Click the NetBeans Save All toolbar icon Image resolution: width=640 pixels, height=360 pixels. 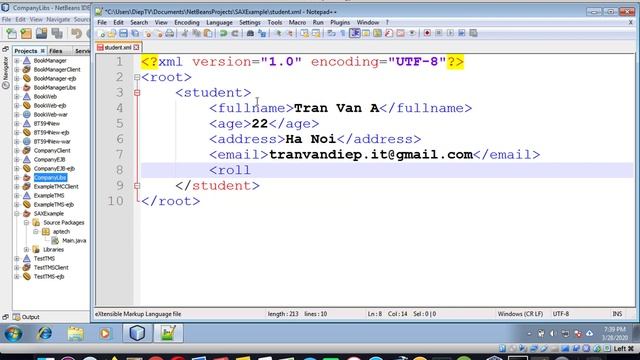pos(57,33)
